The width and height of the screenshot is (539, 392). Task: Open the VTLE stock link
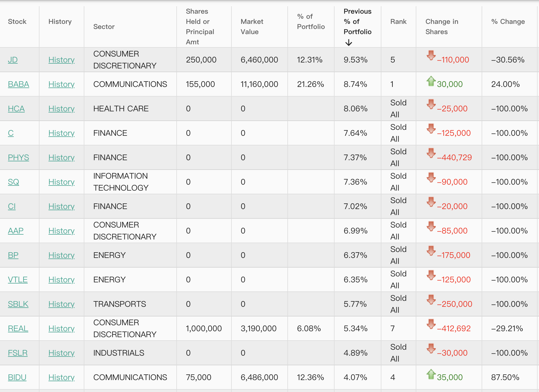[18, 280]
